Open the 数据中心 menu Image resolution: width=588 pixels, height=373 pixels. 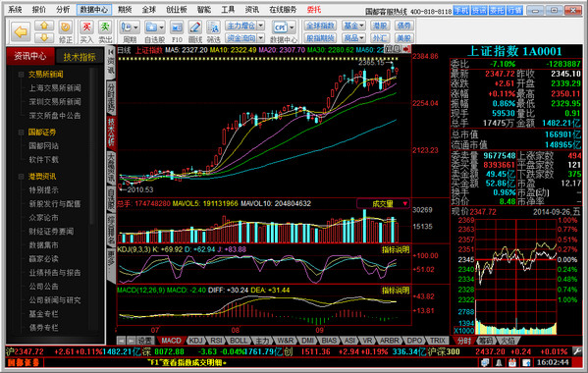[94, 10]
